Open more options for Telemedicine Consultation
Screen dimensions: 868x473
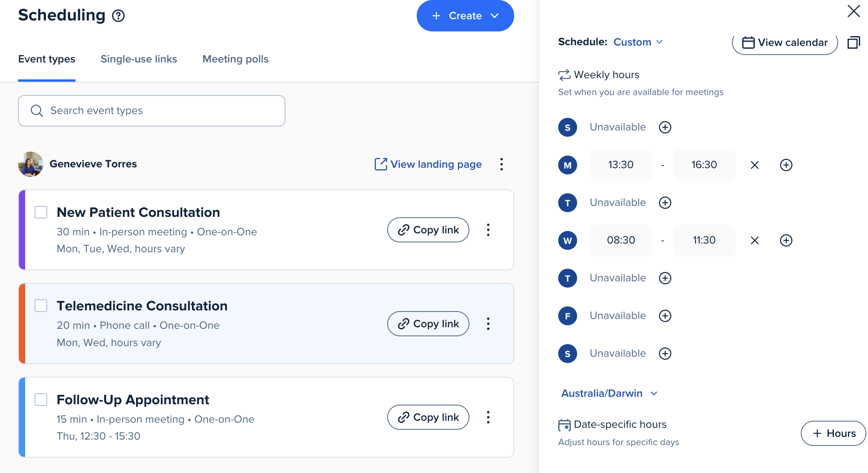click(488, 324)
